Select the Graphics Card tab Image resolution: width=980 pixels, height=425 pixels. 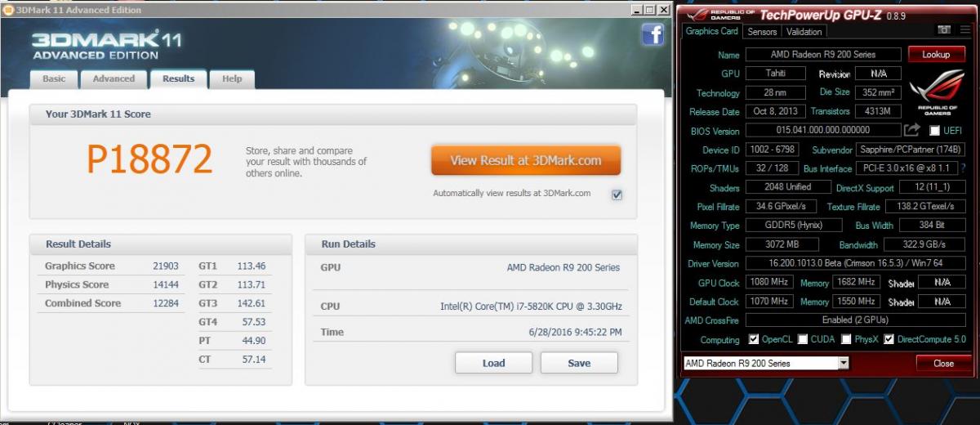711,31
